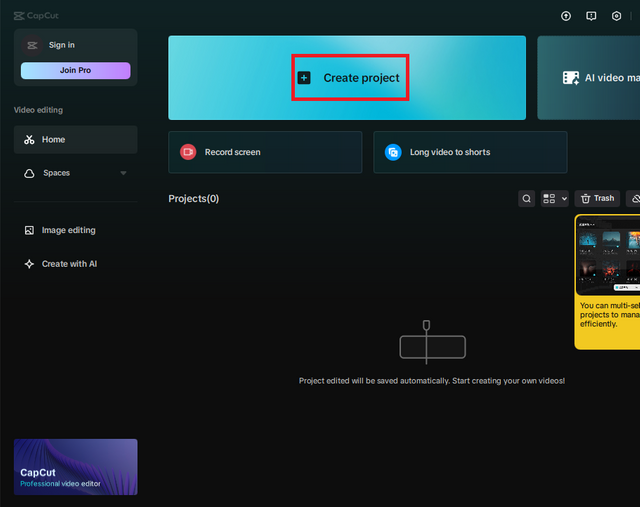Click the upload arrow icon at top
The image size is (640, 507).
click(566, 16)
